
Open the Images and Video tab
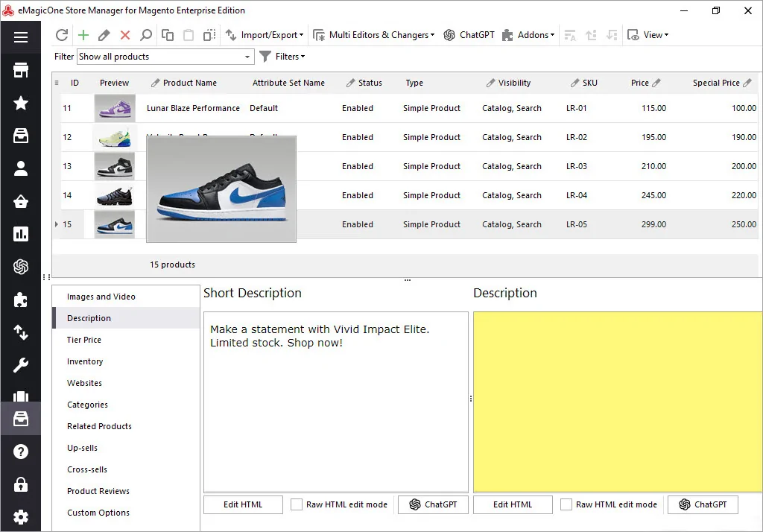pos(126,297)
